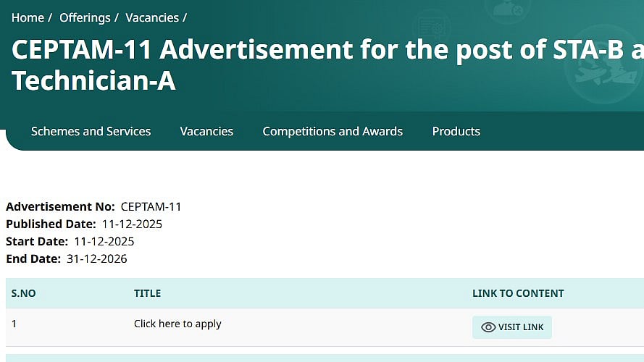Click the TITLE column header
The height and width of the screenshot is (362, 644).
click(x=147, y=293)
